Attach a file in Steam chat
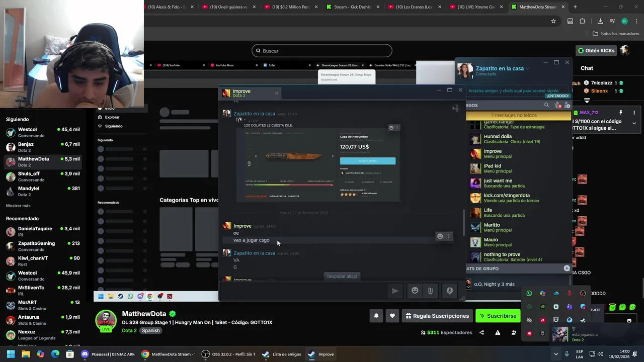This screenshot has height=362, width=644. click(430, 291)
